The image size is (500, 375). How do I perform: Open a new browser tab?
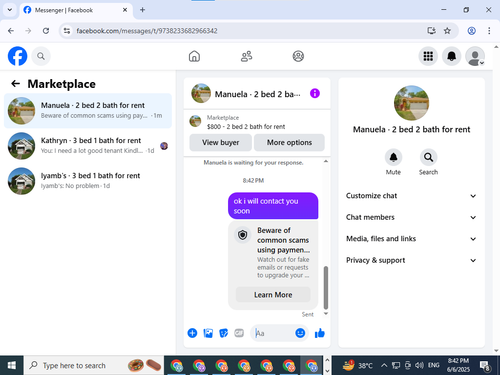tap(142, 10)
